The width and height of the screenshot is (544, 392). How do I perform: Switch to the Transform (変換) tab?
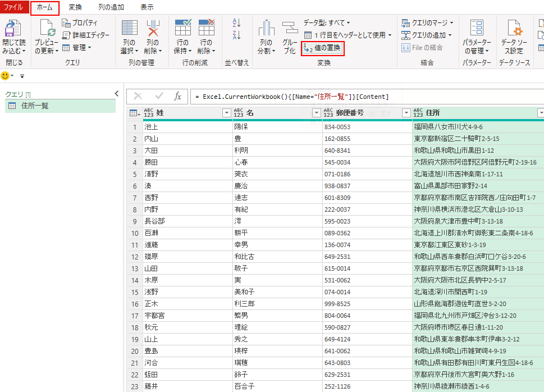pyautogui.click(x=75, y=7)
